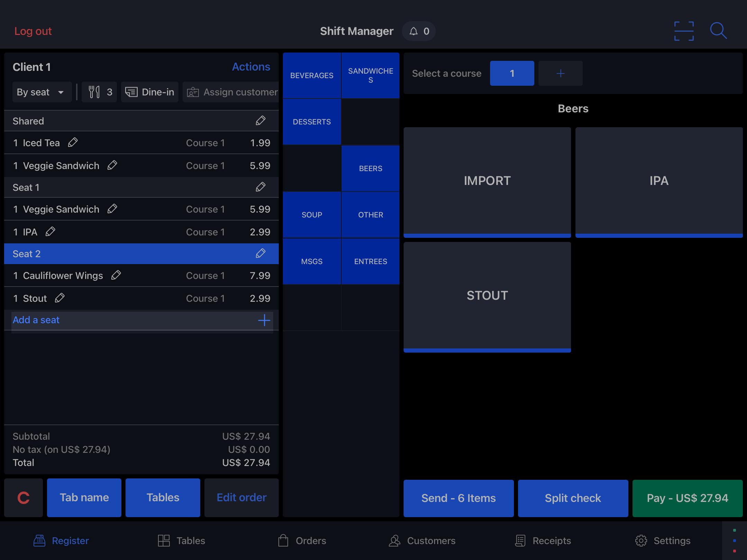Click pencil icon on Seat 2 header
Screen dimensions: 747x560
(260, 254)
